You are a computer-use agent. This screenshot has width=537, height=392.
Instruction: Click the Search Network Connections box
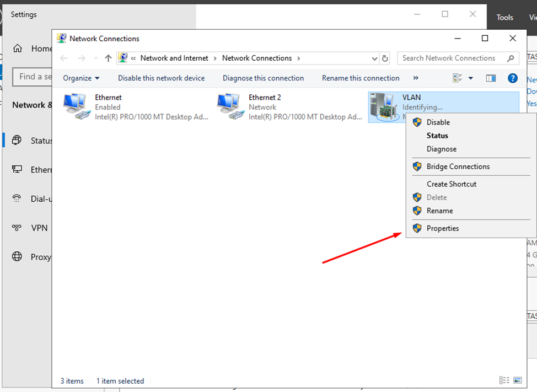coord(448,58)
